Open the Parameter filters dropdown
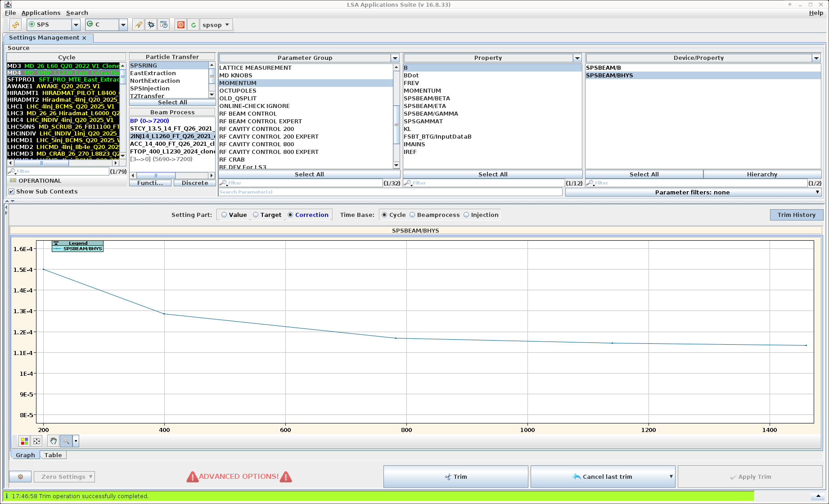Screen dimensions: 829x504 (693, 193)
